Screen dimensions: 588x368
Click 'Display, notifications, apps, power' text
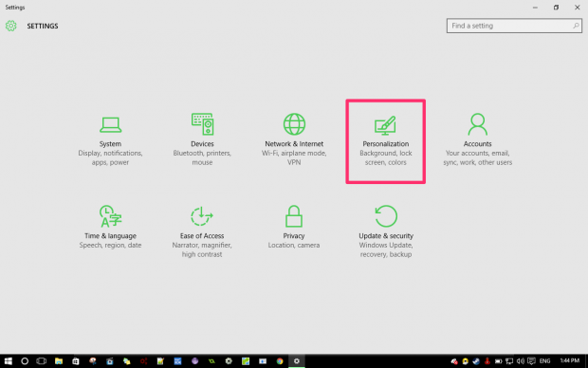(110, 157)
